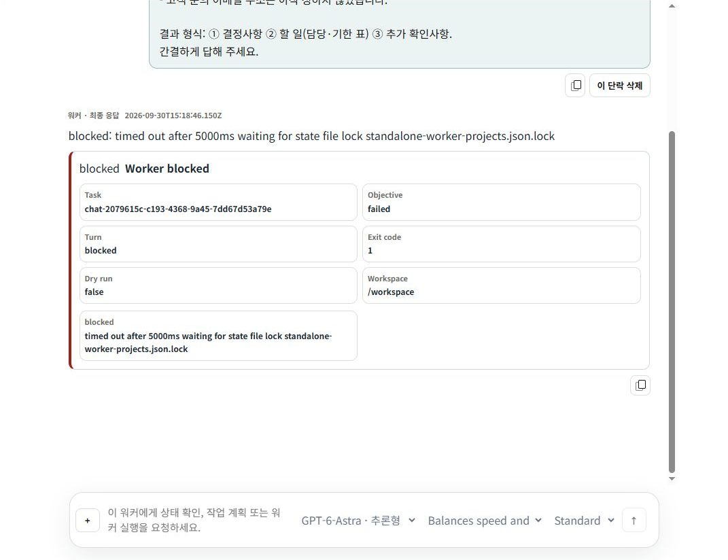Click the 'Worker blocked' heading
The image size is (728, 560).
point(167,169)
